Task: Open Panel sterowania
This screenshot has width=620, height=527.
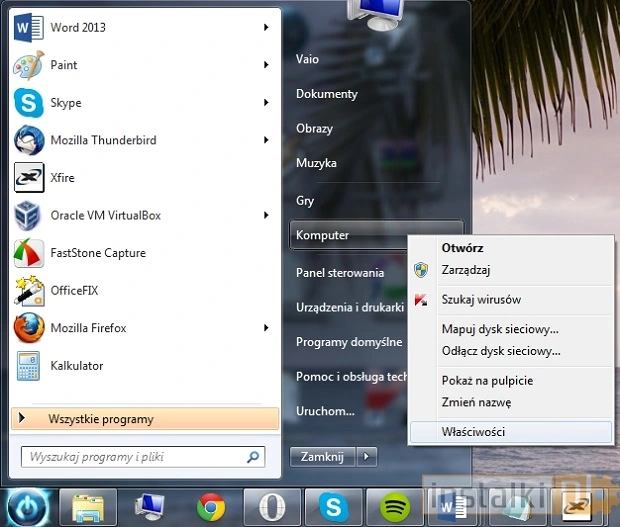Action: 340,273
